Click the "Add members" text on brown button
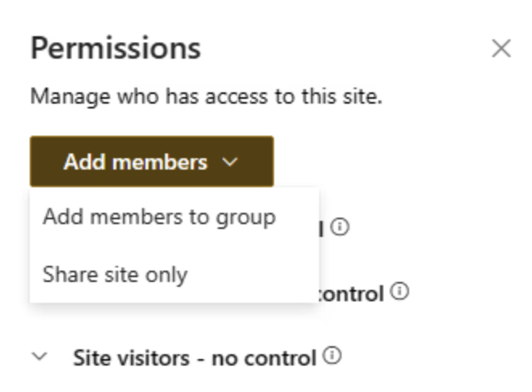532x392 pixels. (x=135, y=162)
